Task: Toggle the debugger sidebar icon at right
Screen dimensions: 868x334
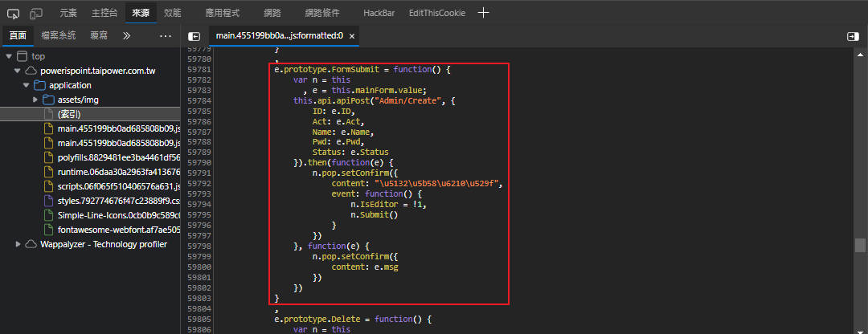Action: (853, 36)
